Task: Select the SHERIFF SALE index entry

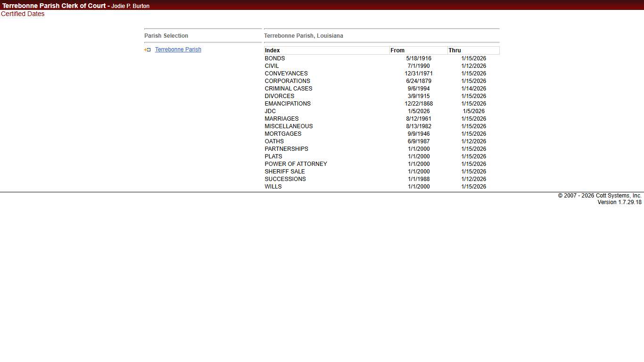Action: [x=285, y=172]
